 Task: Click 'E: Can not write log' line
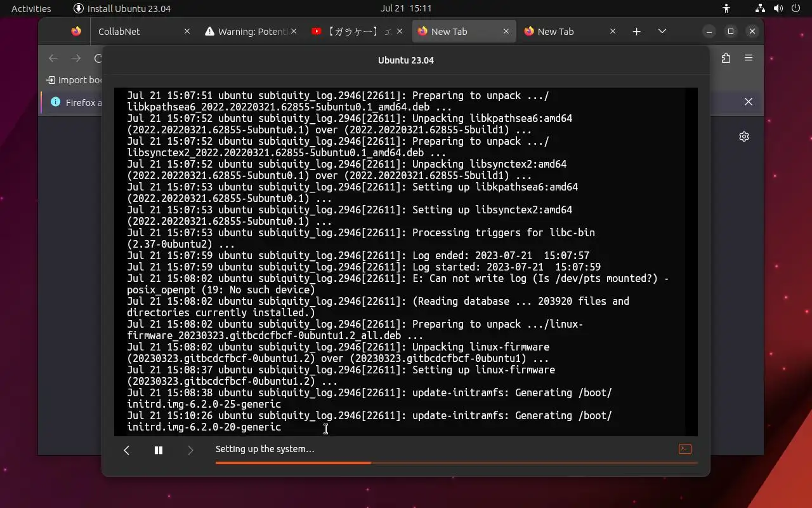pos(398,279)
